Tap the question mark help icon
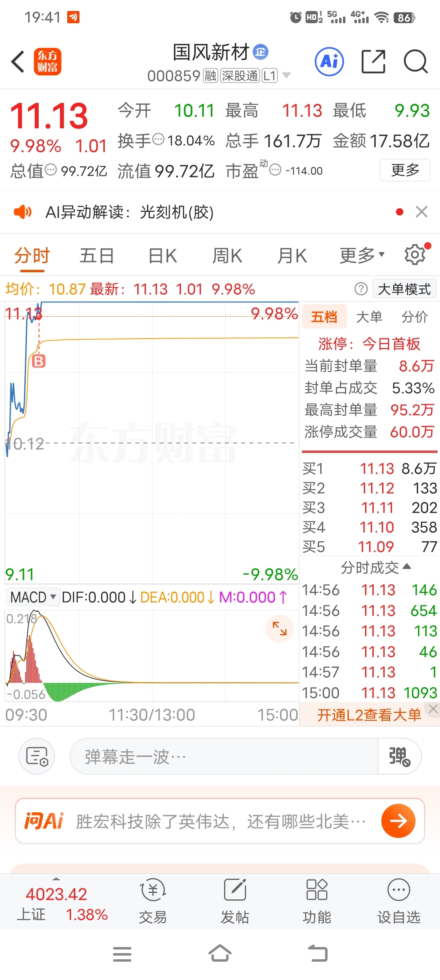 coord(361,289)
